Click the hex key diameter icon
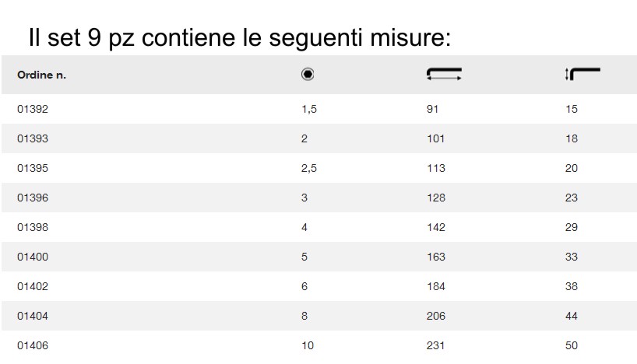 click(308, 75)
